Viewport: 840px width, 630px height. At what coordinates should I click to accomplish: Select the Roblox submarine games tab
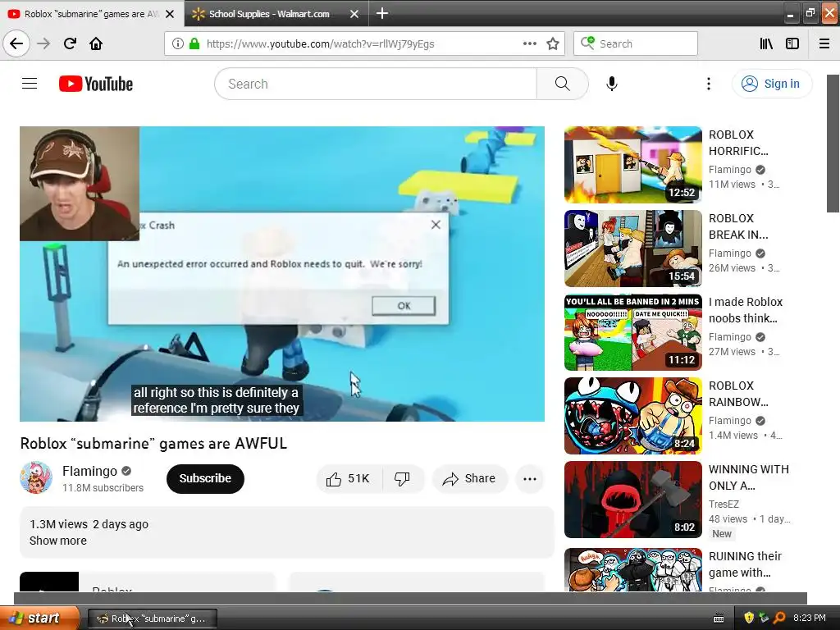pos(84,14)
